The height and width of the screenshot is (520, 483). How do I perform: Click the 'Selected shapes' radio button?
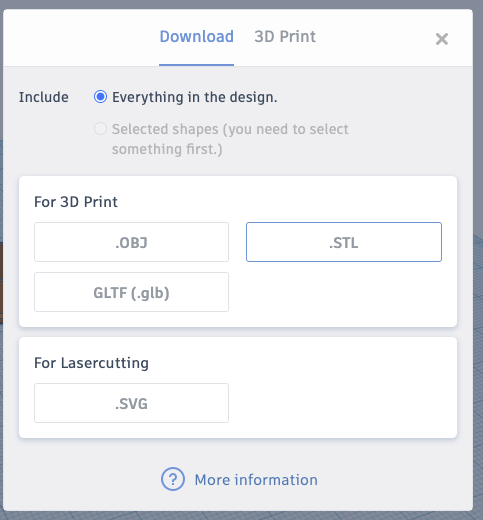pos(100,129)
